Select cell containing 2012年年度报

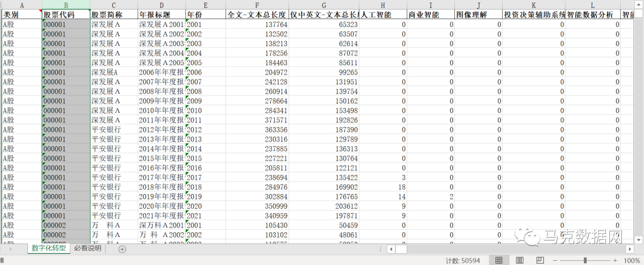162,130
